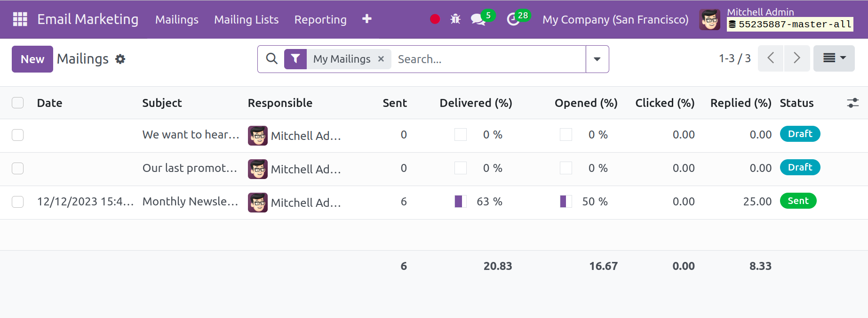Expand the search options dropdown arrow
The image size is (868, 318).
click(x=597, y=59)
